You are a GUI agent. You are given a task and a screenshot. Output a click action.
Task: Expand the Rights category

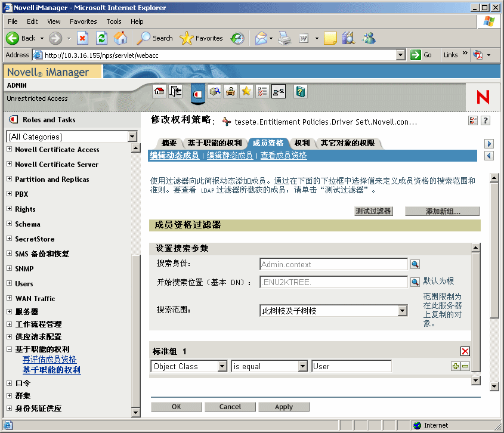point(10,209)
